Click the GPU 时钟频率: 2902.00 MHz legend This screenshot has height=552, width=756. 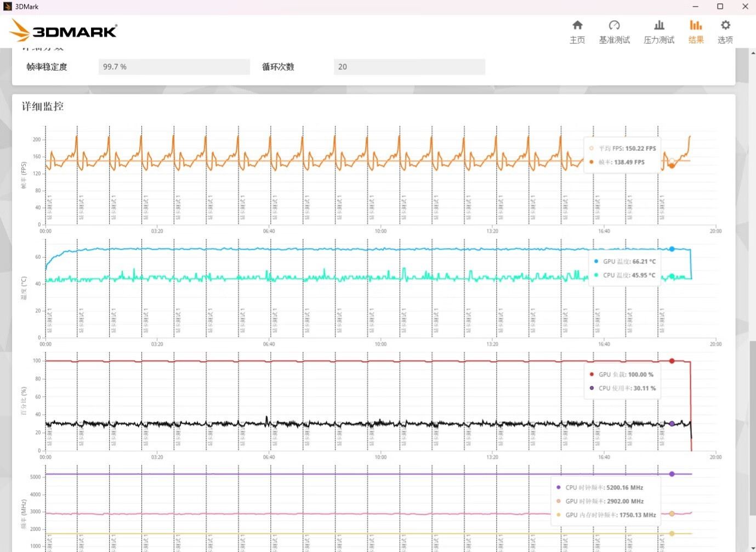[x=600, y=501]
